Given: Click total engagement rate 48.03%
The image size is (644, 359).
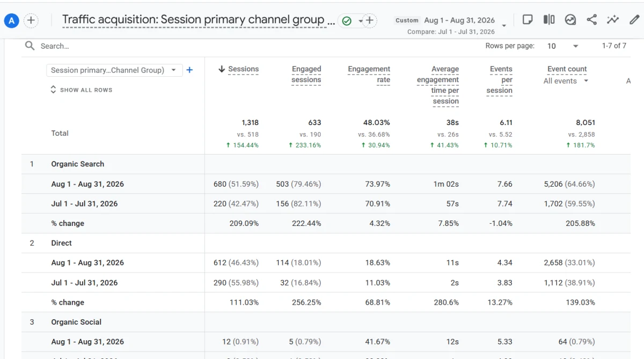Looking at the screenshot, I should [376, 123].
